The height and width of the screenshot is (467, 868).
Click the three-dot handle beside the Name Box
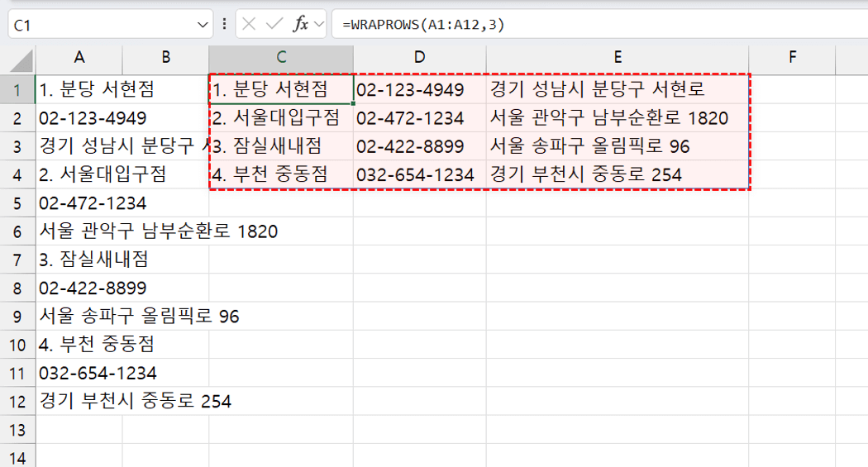[x=224, y=24]
